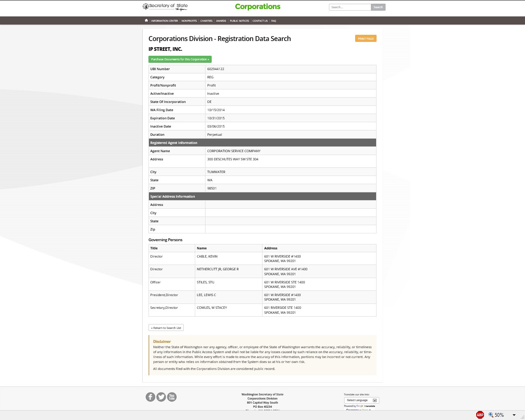Focus the site search text field

[x=350, y=7]
